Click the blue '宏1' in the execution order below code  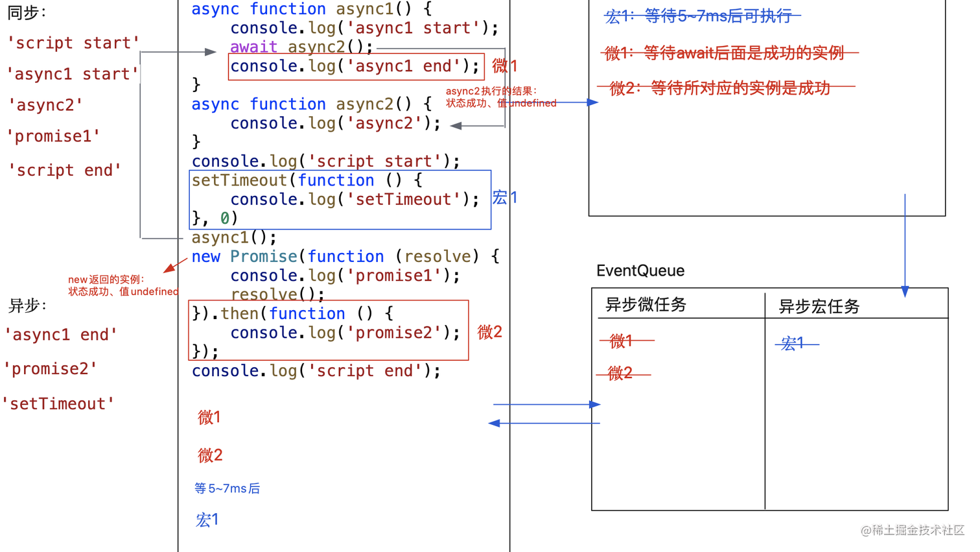pyautogui.click(x=207, y=520)
